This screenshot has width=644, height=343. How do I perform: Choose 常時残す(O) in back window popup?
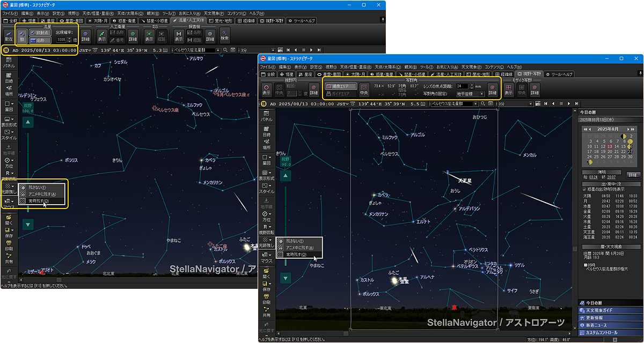pyautogui.click(x=42, y=200)
